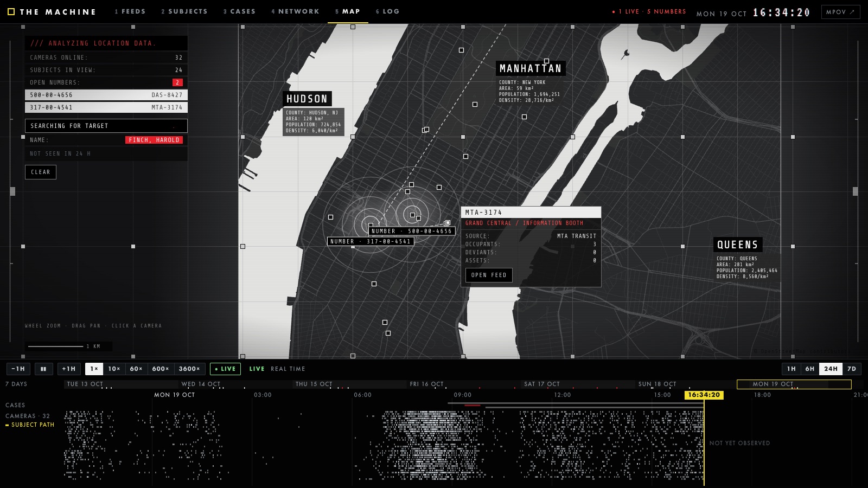Click the Hudson map label
Viewport: 868px width, 488px height.
pyautogui.click(x=307, y=99)
